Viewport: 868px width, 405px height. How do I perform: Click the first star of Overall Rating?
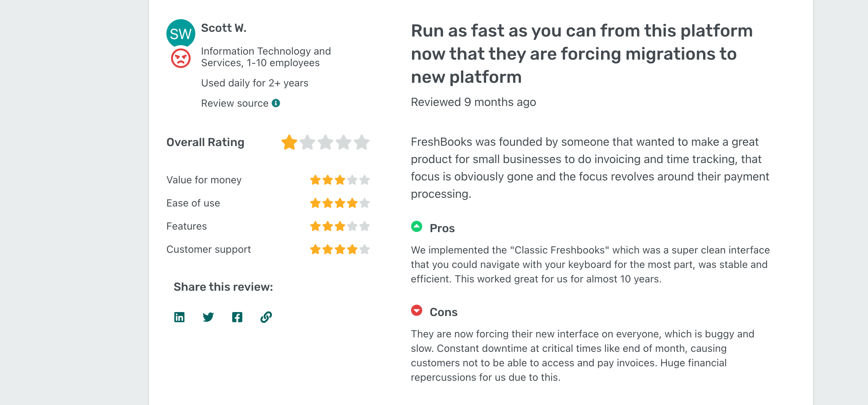289,142
